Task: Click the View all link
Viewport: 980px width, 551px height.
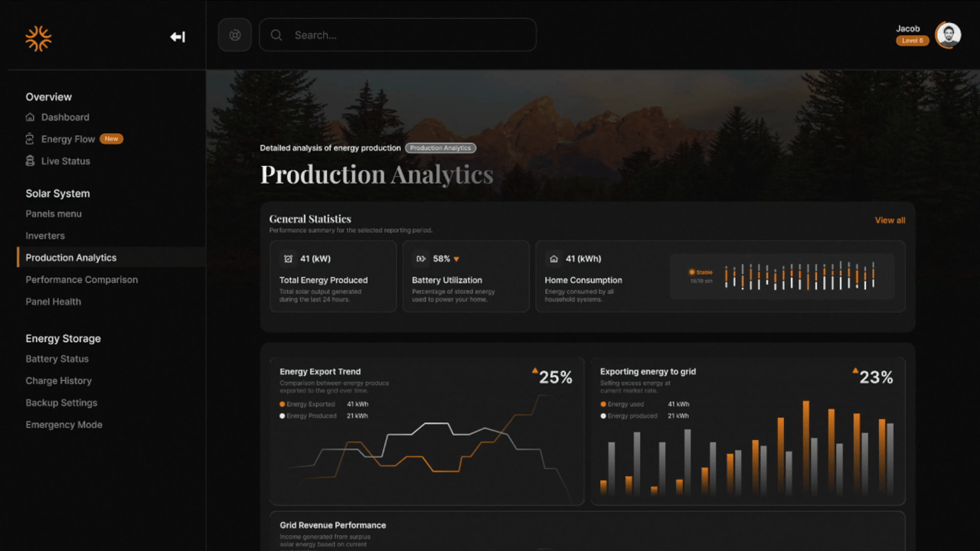Action: [890, 220]
